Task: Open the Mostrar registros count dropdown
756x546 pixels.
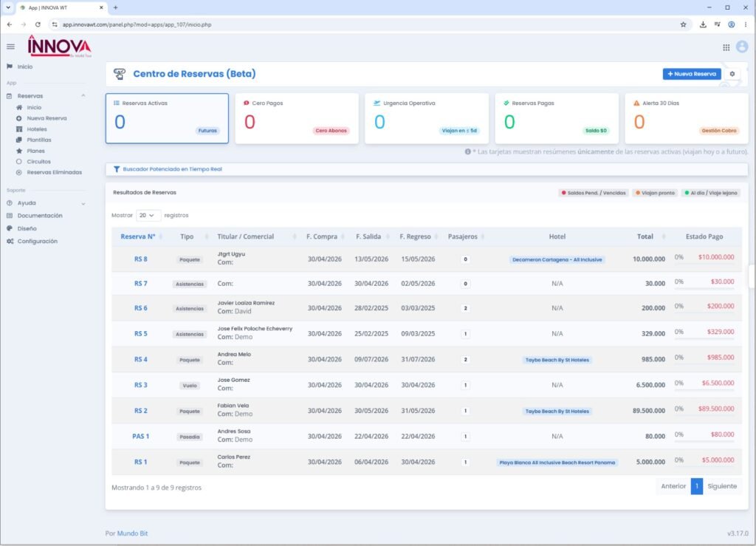Action: click(148, 215)
